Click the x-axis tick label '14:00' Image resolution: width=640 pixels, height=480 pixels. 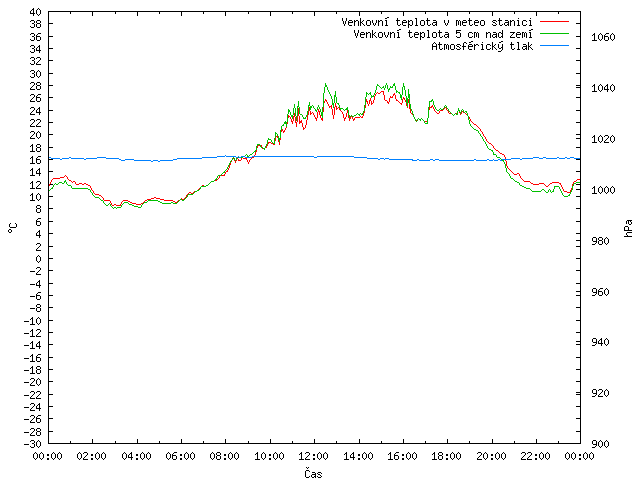(358, 456)
